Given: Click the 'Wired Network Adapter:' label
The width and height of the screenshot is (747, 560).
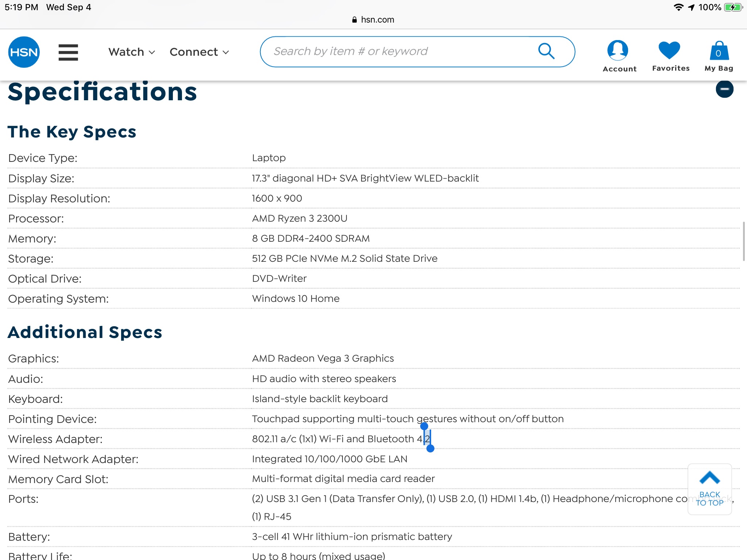Looking at the screenshot, I should [73, 459].
